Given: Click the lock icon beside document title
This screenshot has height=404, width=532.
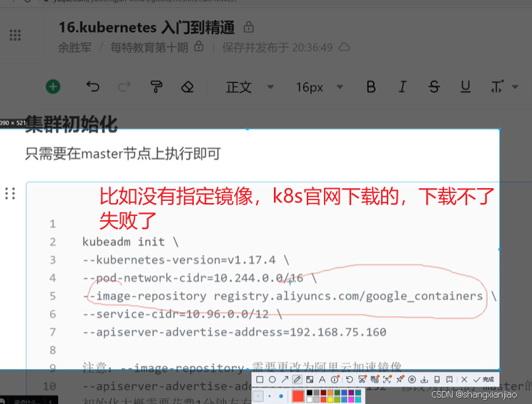Looking at the screenshot, I should (x=249, y=27).
